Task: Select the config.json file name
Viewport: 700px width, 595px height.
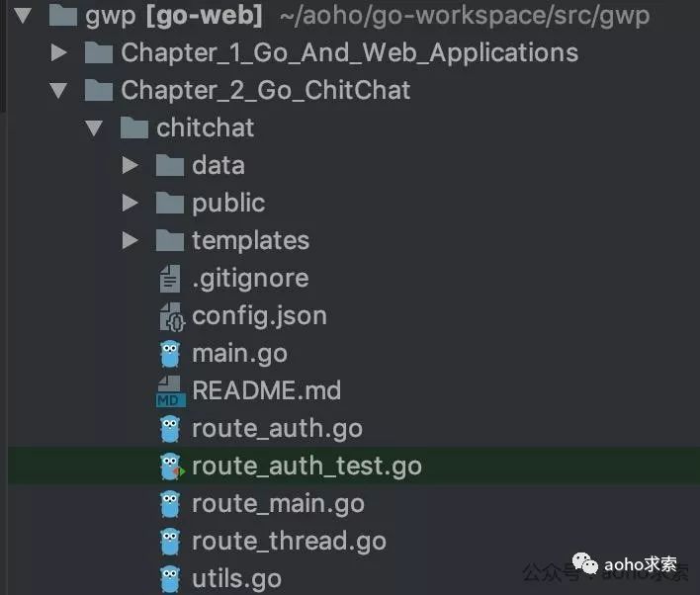Action: (x=259, y=316)
